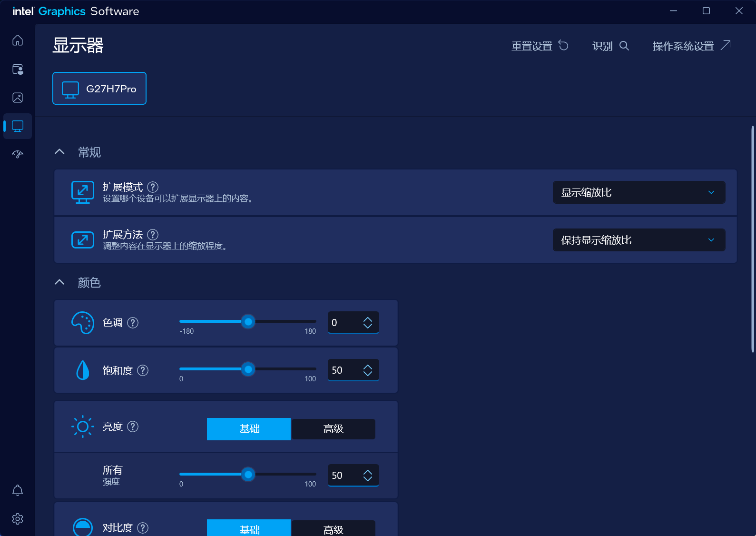Select 基础 mode for 亮度
The width and height of the screenshot is (756, 536).
[249, 429]
